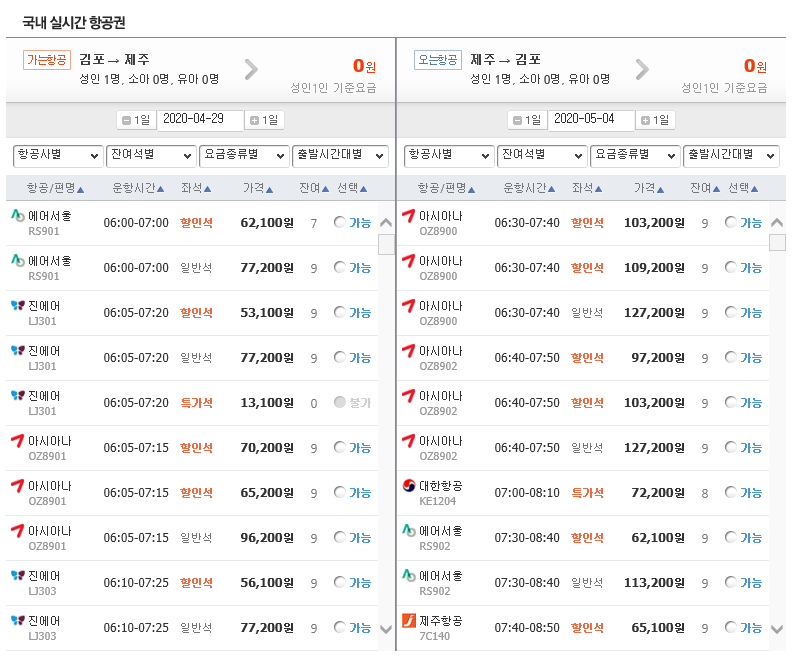Click the Jin Air logo for LJ303 56,100원 flight
This screenshot has width=793, height=657.
click(x=18, y=576)
